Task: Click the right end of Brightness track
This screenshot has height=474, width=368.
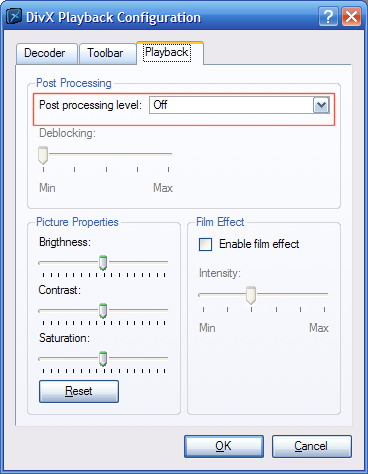Action: point(166,263)
